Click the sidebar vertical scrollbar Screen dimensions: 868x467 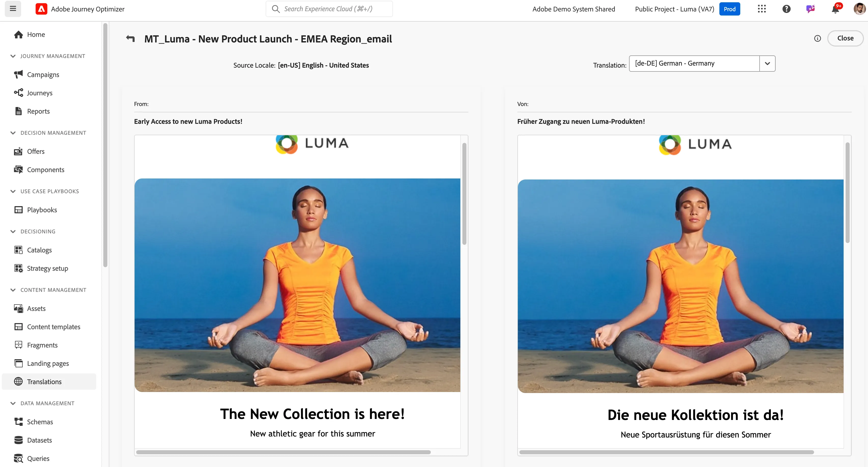[105, 145]
